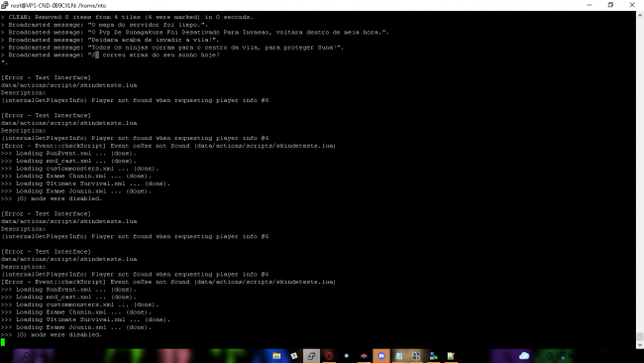Restore down the PuTTY terminal window
This screenshot has width=644, height=363.
[x=610, y=5]
